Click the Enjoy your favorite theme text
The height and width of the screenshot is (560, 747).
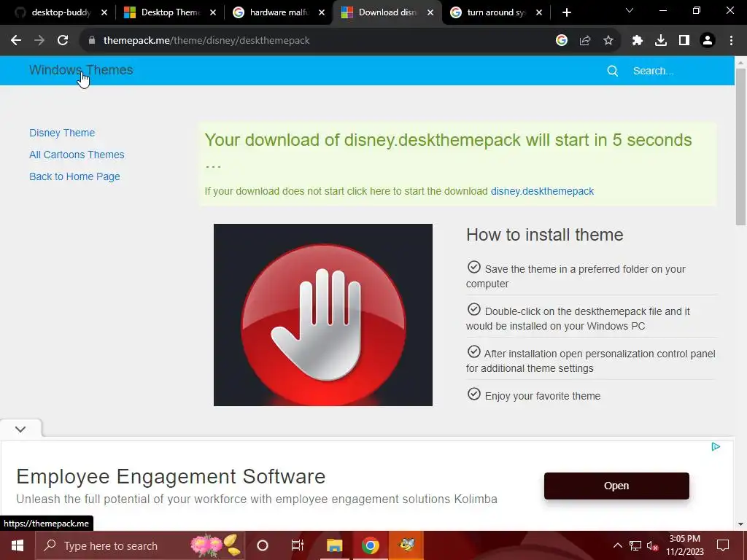(543, 396)
